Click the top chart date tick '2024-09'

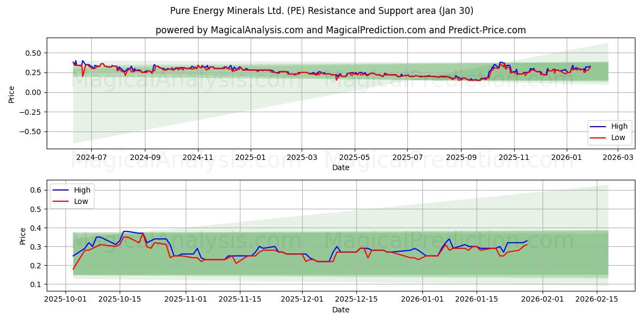pyautogui.click(x=145, y=158)
